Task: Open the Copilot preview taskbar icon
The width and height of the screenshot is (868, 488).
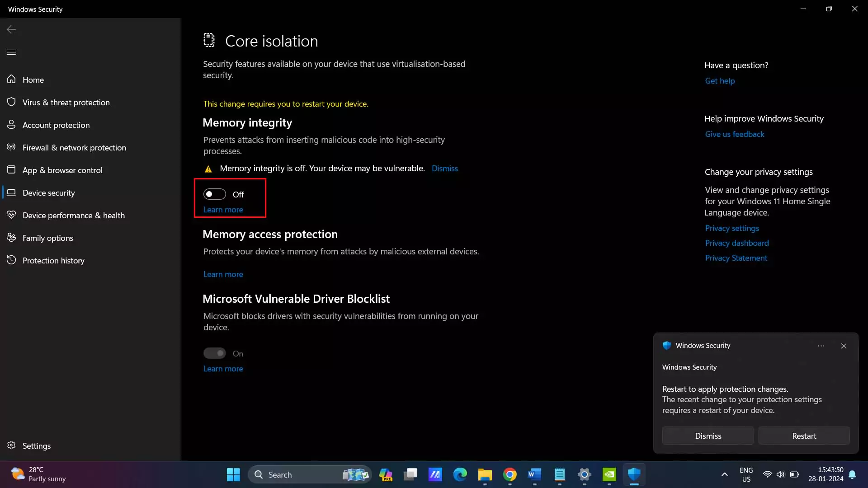Action: pos(386,474)
